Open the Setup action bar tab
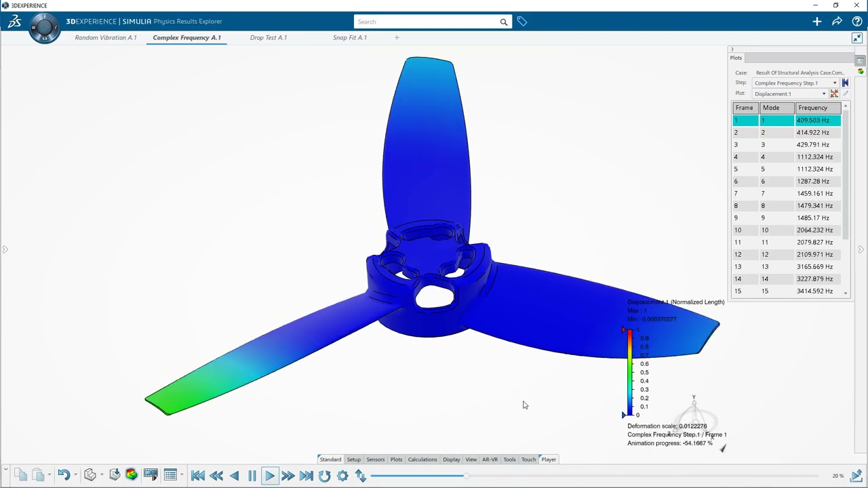Screen dimensions: 868x488 click(354, 460)
